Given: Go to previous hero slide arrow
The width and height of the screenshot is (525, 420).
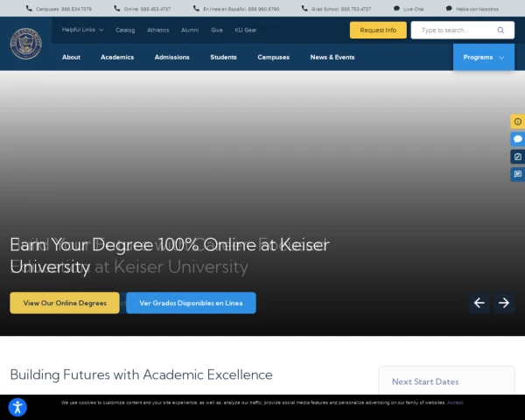Looking at the screenshot, I should click(479, 303).
